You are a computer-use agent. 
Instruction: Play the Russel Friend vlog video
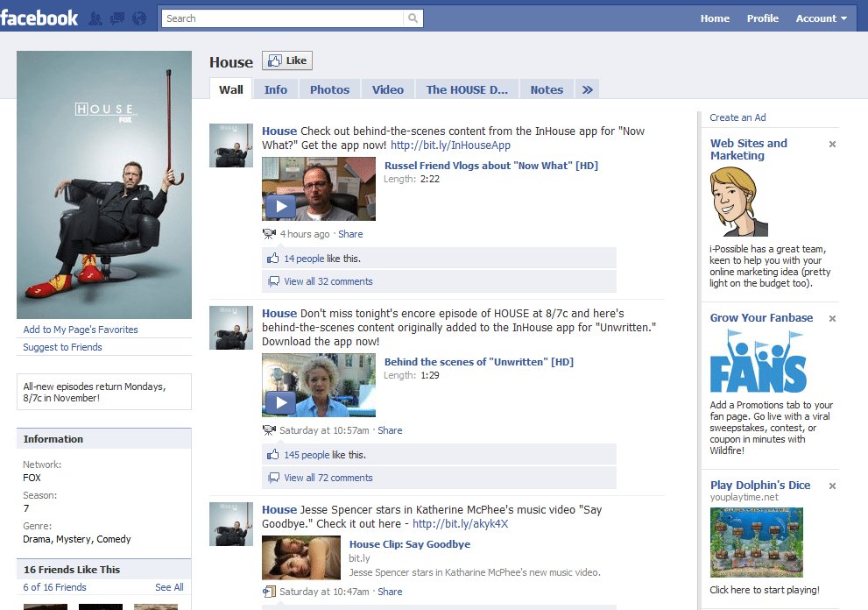point(281,207)
